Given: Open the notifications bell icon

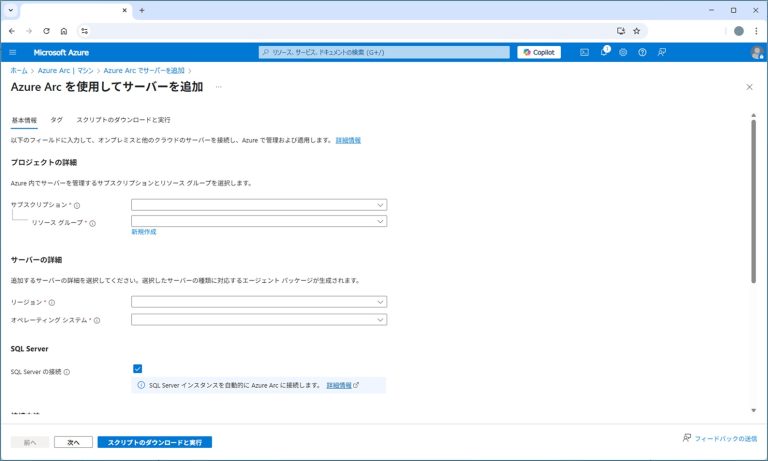Looking at the screenshot, I should coord(604,52).
